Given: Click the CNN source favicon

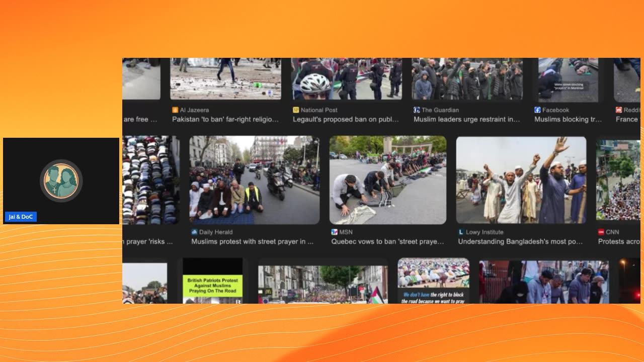Looking at the screenshot, I should pos(601,232).
